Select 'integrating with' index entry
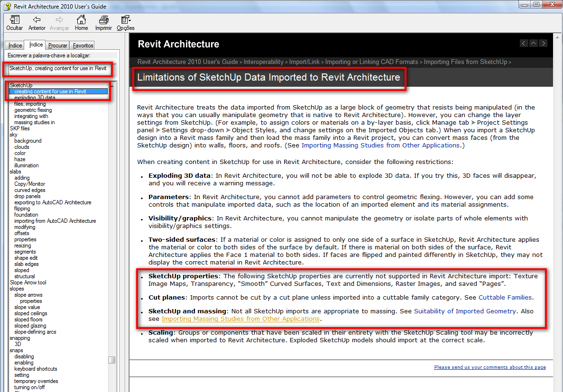563x392 pixels. click(31, 116)
